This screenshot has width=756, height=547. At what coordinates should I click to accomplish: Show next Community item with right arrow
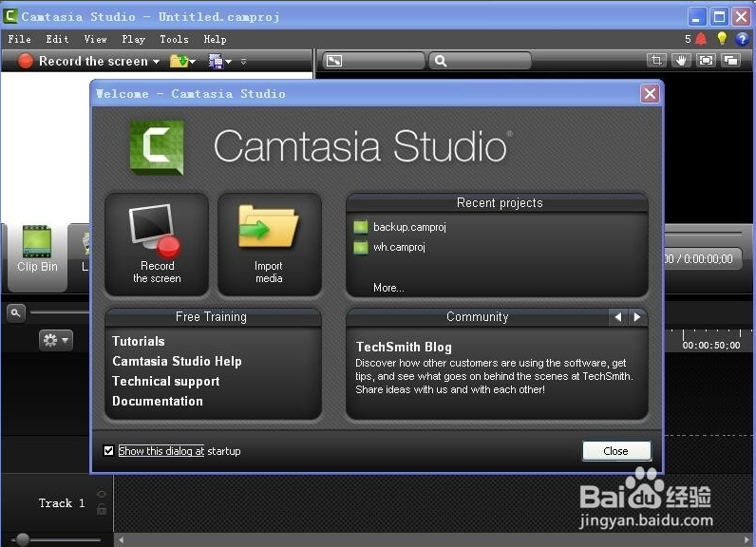coord(637,316)
